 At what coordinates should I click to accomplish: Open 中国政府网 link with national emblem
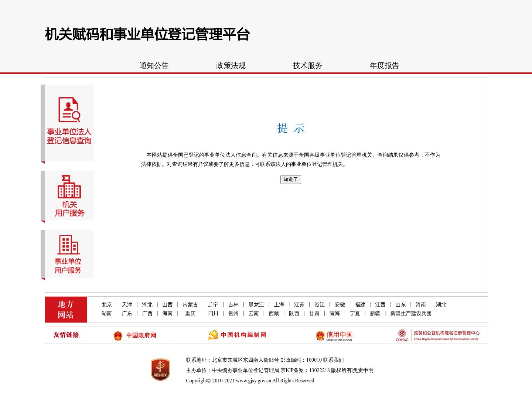click(x=135, y=335)
